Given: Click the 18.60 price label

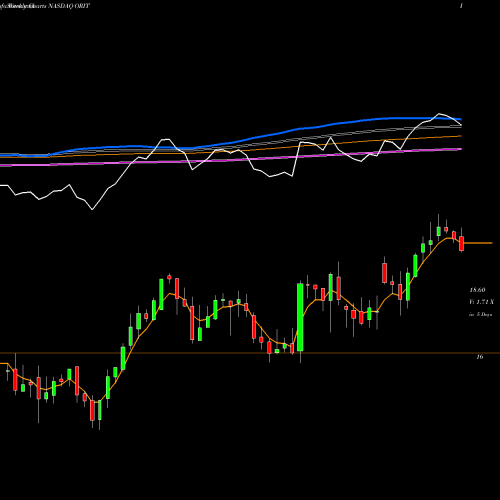Looking at the screenshot, I should coord(477,290).
